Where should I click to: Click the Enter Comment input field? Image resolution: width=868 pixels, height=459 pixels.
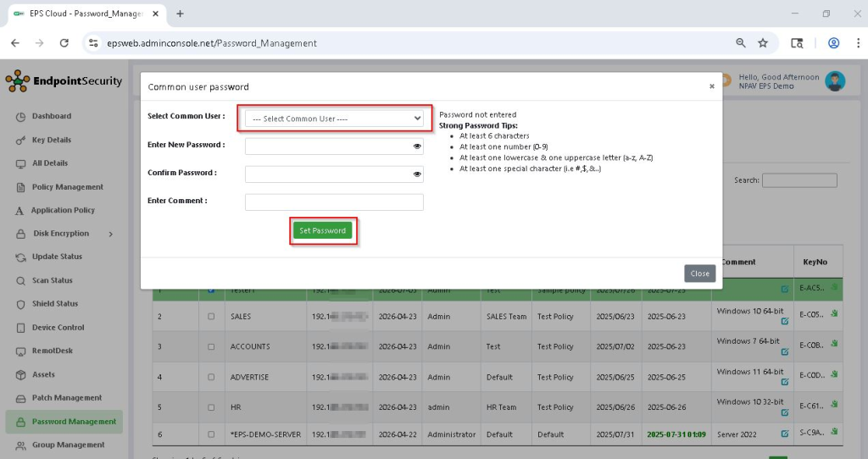333,202
